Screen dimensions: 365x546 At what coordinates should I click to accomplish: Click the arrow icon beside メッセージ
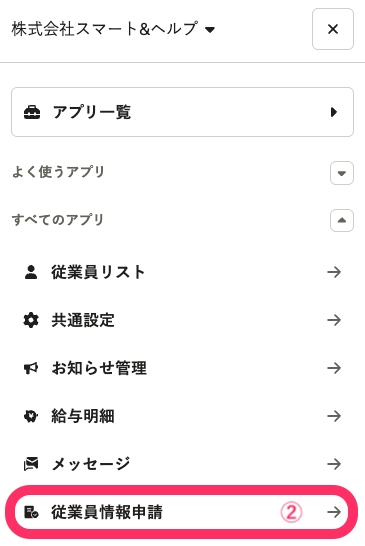coord(334,464)
